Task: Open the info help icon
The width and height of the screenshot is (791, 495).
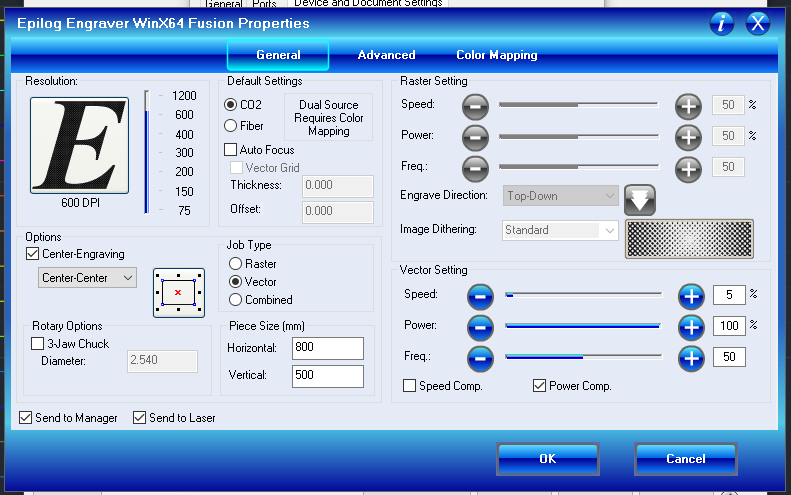Action: (x=721, y=23)
